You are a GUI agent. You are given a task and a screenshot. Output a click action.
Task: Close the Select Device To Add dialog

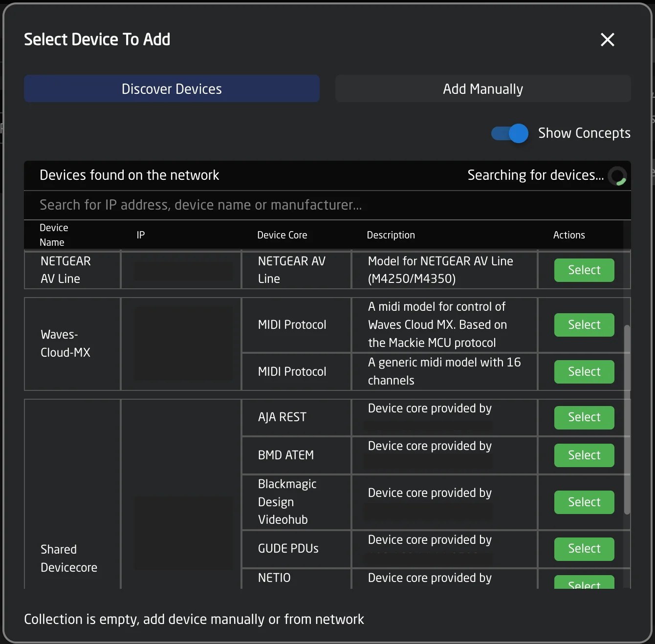coord(607,40)
